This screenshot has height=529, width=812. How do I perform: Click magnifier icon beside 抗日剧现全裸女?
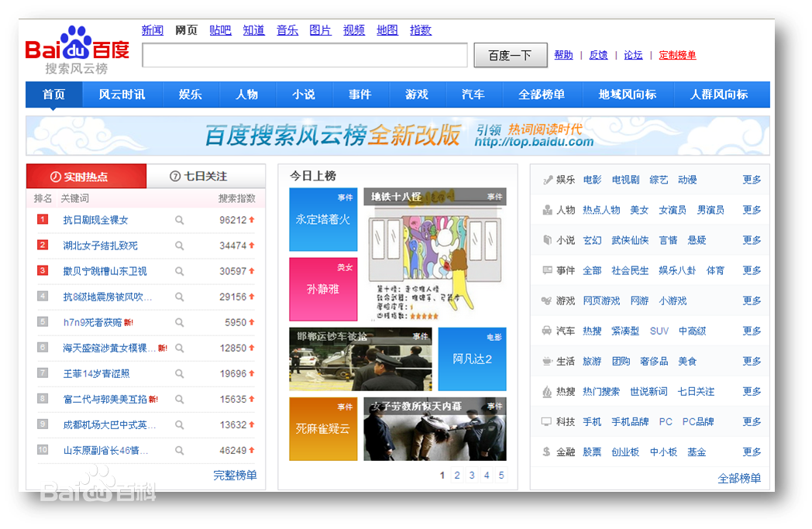pos(180,220)
